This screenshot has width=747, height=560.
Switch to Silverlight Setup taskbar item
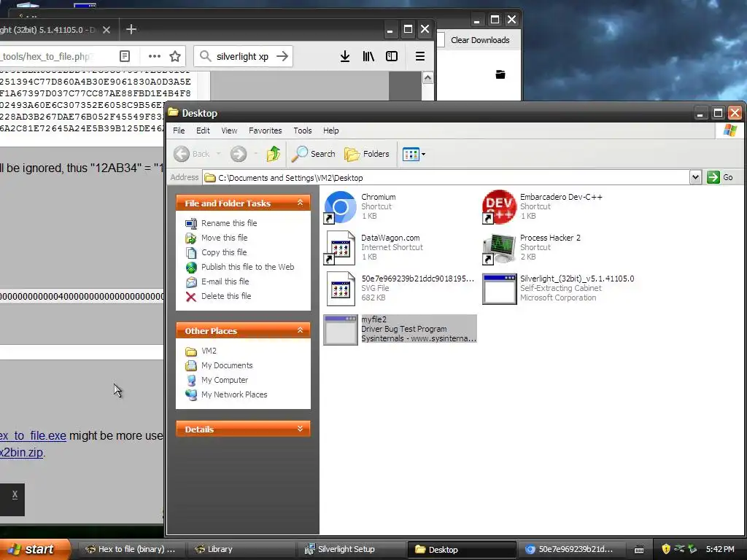point(351,550)
